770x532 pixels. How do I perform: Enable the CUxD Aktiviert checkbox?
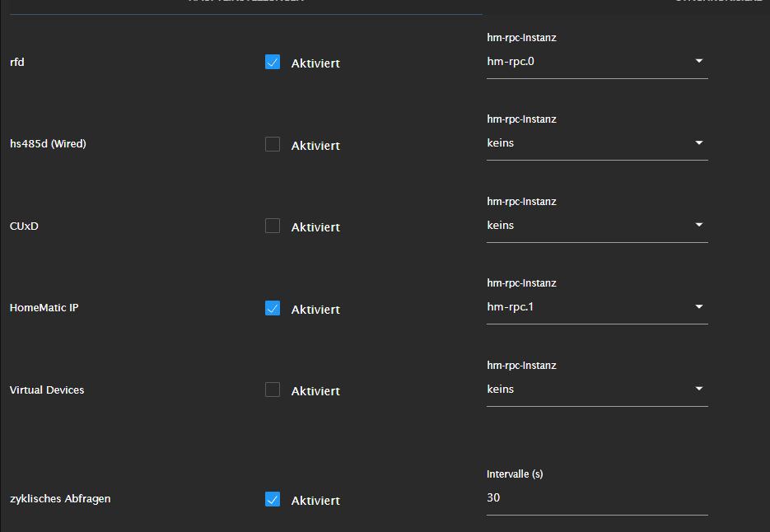[x=273, y=226]
